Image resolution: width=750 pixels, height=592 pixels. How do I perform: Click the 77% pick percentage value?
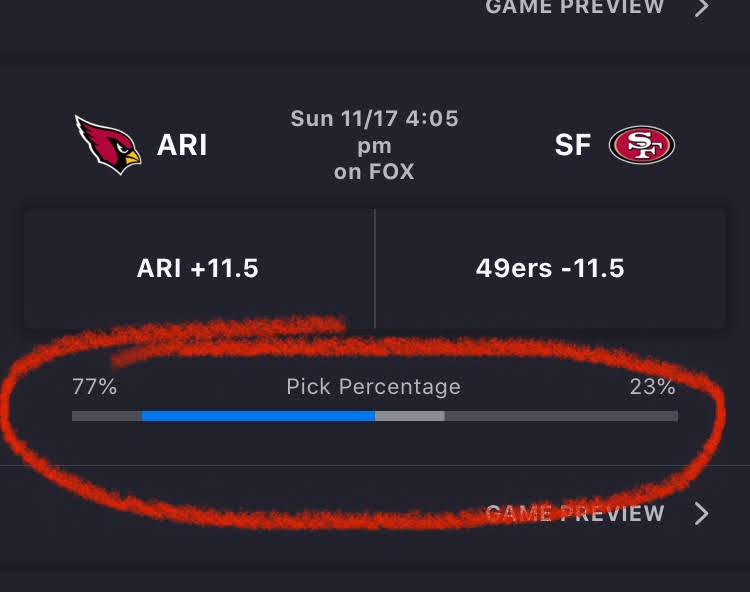tap(94, 387)
